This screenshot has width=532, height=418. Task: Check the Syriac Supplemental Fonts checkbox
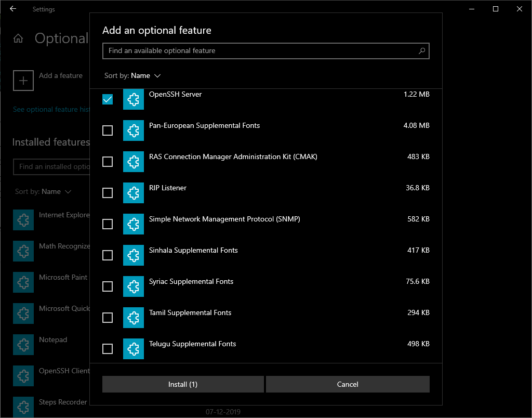pyautogui.click(x=108, y=286)
